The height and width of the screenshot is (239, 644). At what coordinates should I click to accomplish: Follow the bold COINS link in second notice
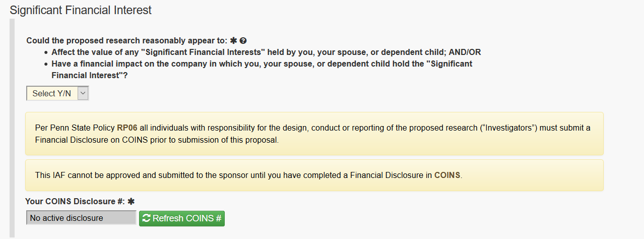[x=447, y=175]
